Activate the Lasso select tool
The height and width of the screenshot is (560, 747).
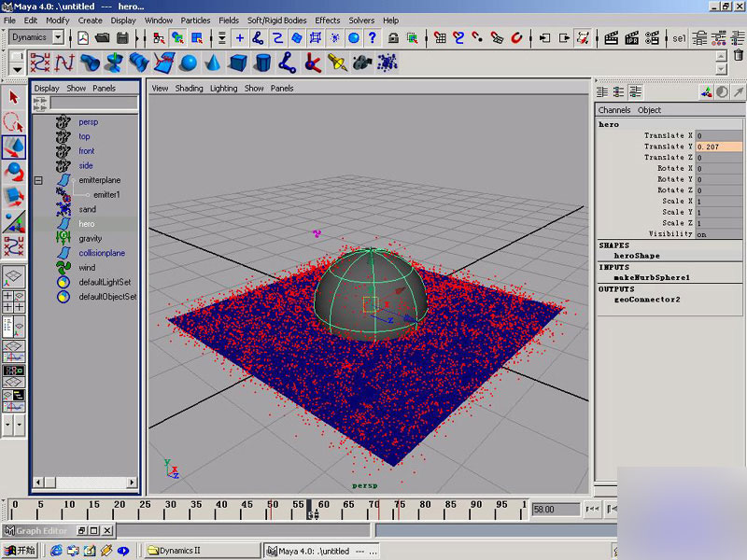[14, 122]
